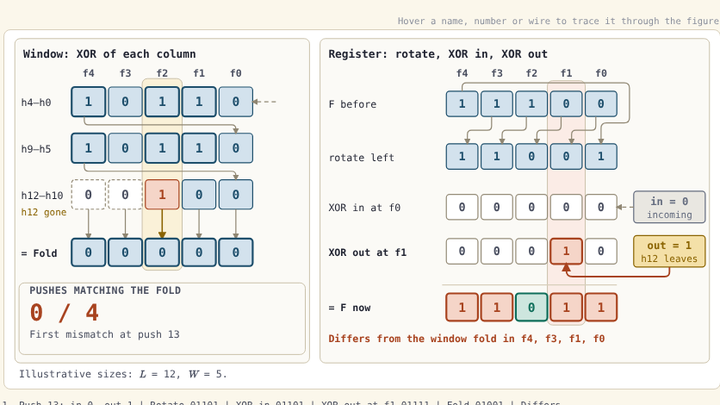Click the f4 cell of the h4–h0 row
Viewport: 720px width, 405px height.
click(88, 101)
